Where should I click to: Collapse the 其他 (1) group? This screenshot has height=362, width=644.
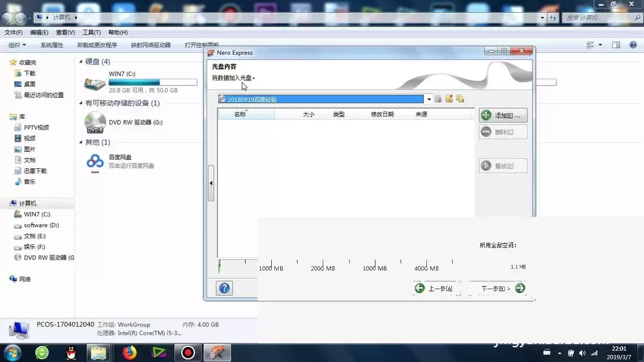[81, 142]
